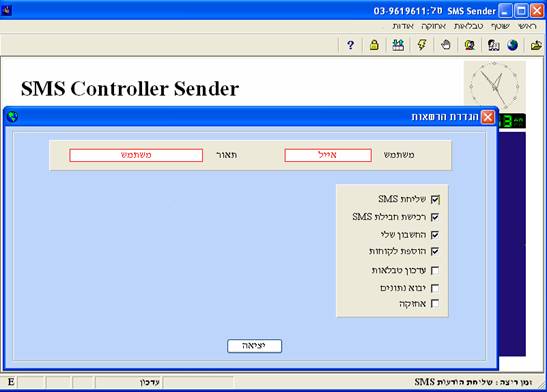Select the hand toolbar icon
Screen dimensions: 547x392
pos(445,45)
